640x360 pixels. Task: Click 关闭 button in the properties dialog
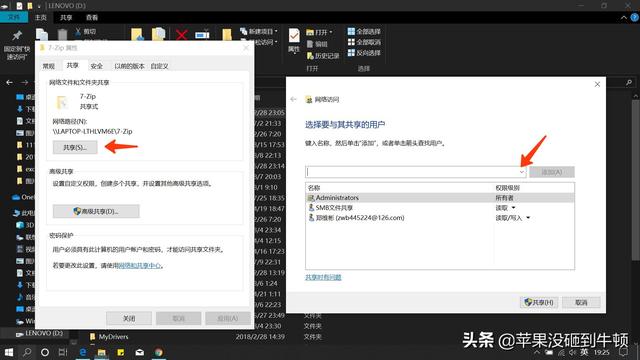click(129, 318)
